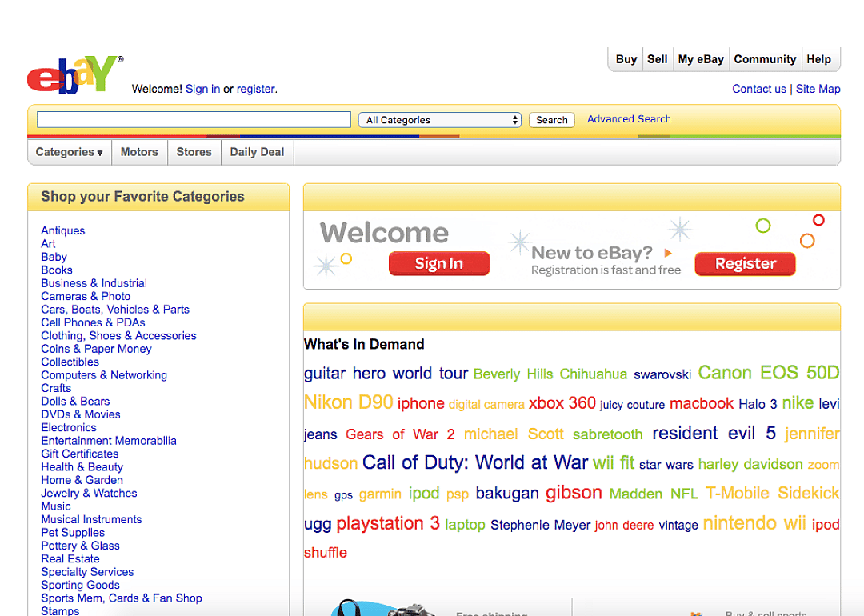Open Musical Instruments category
Screen dimensions: 864x616
tap(91, 519)
